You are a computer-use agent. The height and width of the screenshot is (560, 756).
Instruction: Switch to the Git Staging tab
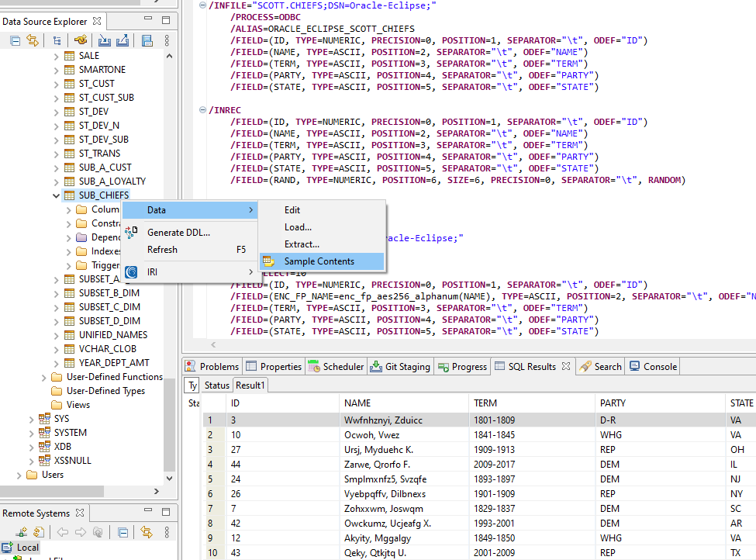coord(400,367)
